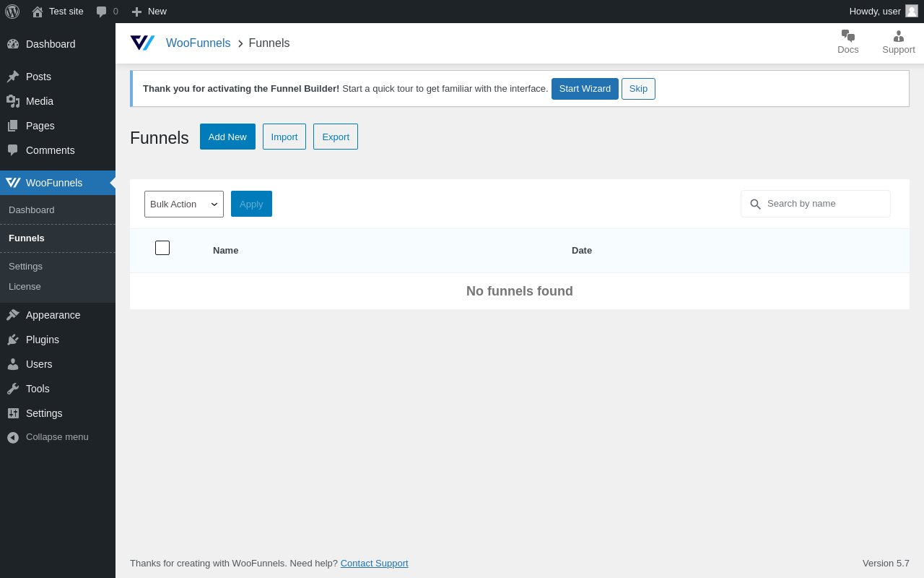Viewport: 924px width, 578px height.
Task: Open the Tools menu label
Action: [38, 389]
